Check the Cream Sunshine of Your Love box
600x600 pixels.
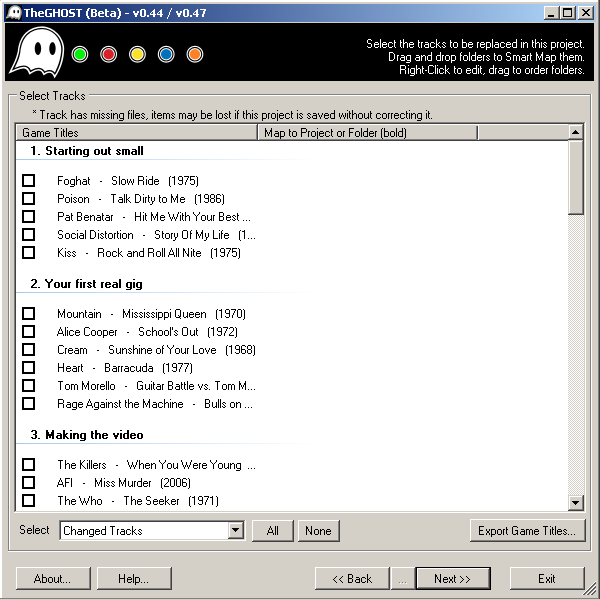tap(28, 350)
